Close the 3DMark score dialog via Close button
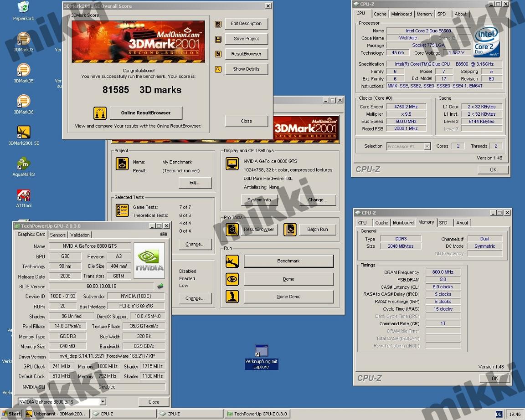The height and width of the screenshot is (420, 525). coord(247,121)
